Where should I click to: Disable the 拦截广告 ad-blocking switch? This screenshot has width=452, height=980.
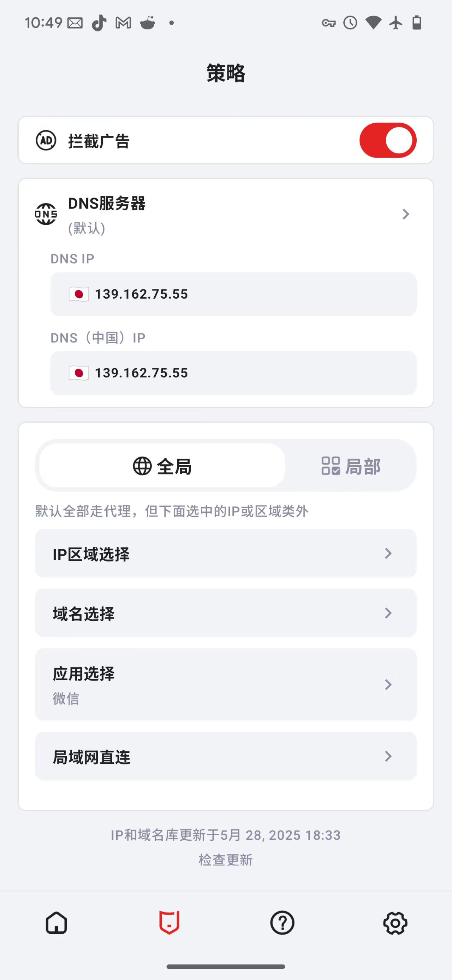coord(388,140)
